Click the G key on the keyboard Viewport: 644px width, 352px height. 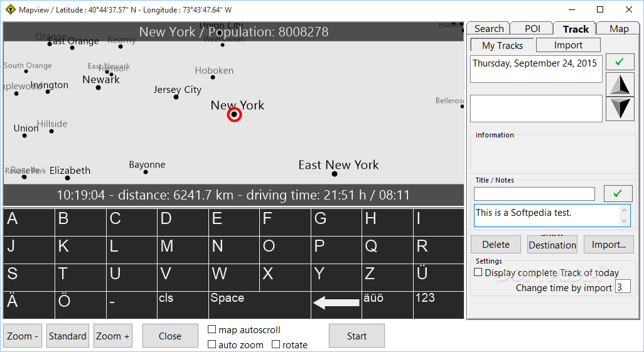(x=336, y=222)
